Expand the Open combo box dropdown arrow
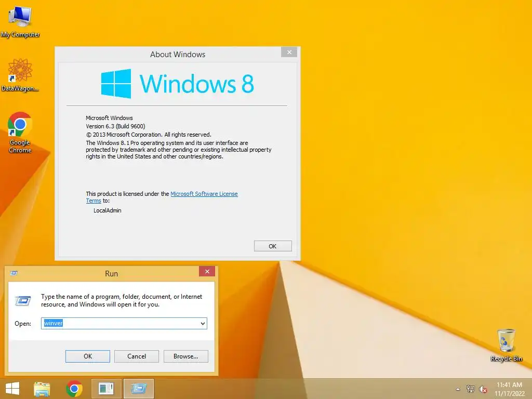 [x=203, y=323]
